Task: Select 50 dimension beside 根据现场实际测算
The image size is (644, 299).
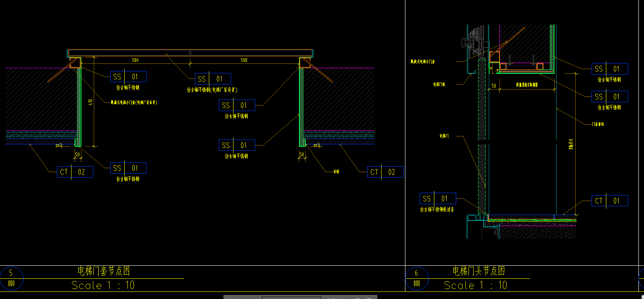Action: coord(494,86)
